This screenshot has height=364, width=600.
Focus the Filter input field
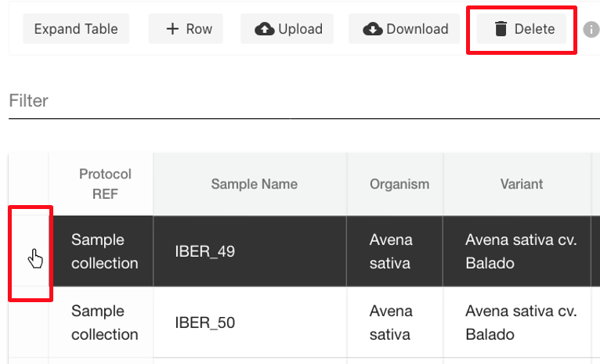point(304,101)
